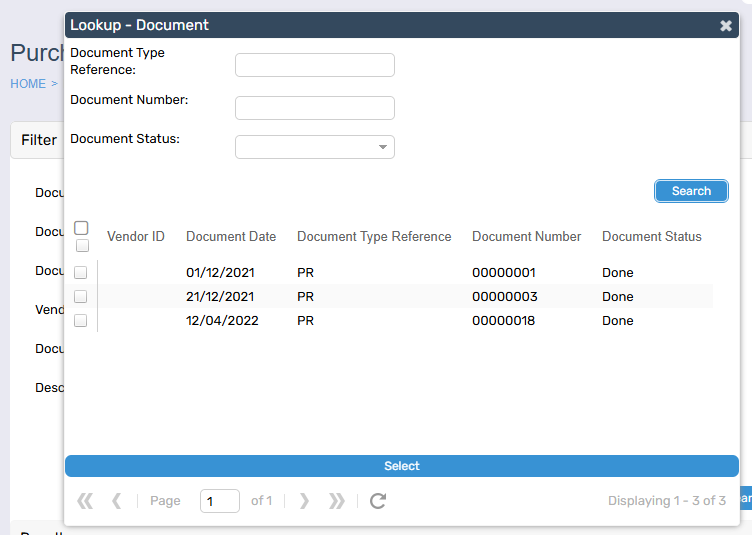Focus the Document Number input field
The image size is (752, 535).
tap(315, 108)
